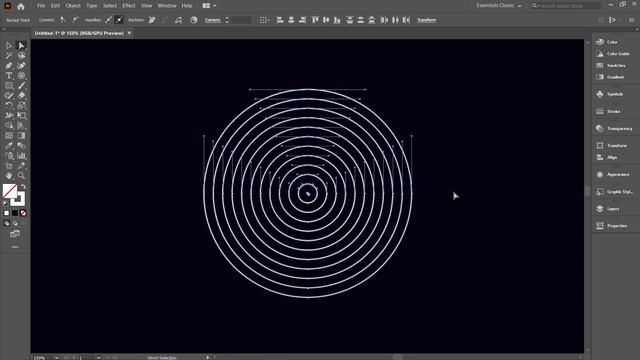
Task: Open the Object menu
Action: [x=73, y=6]
